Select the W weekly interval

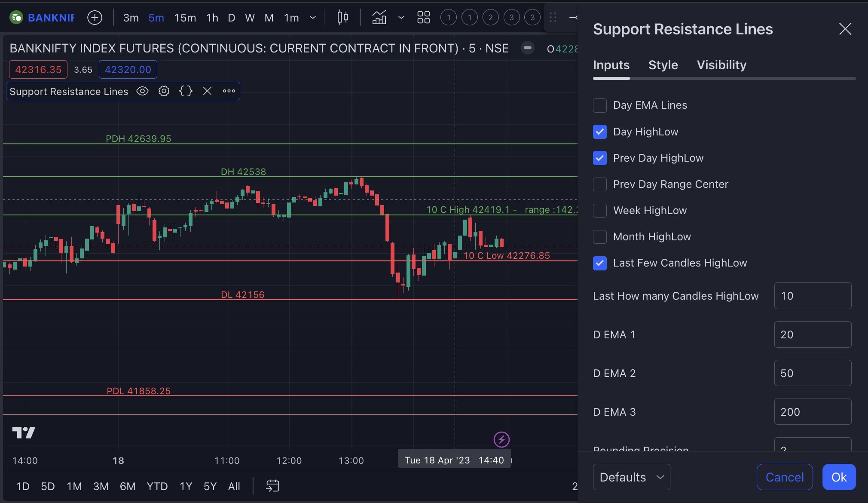click(250, 18)
